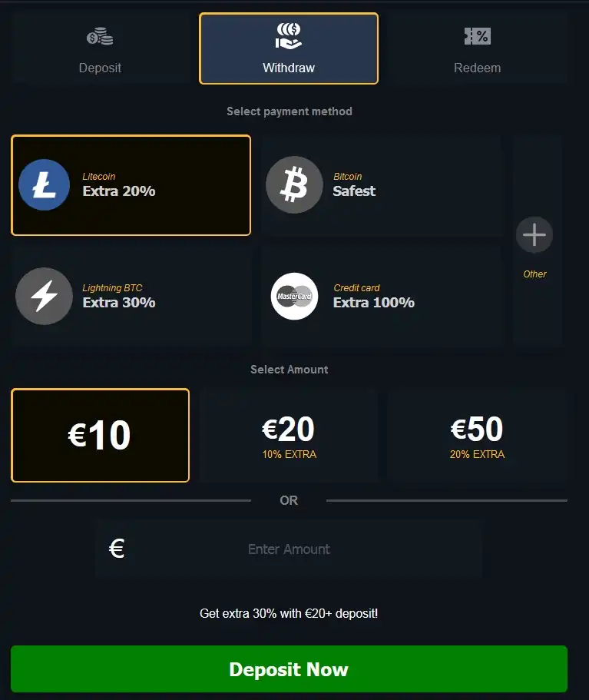
Task: Click the MasterCard logo icon
Action: coord(294,296)
